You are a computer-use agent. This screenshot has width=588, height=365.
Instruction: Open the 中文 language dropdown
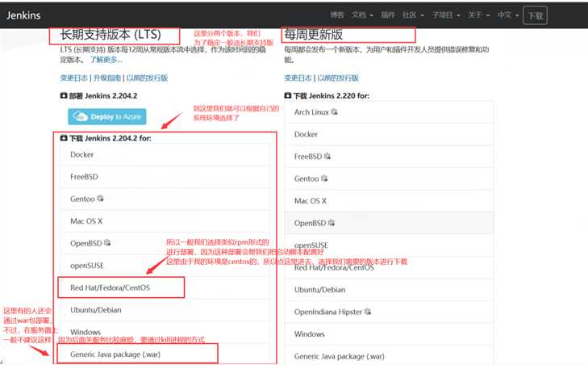click(x=508, y=15)
